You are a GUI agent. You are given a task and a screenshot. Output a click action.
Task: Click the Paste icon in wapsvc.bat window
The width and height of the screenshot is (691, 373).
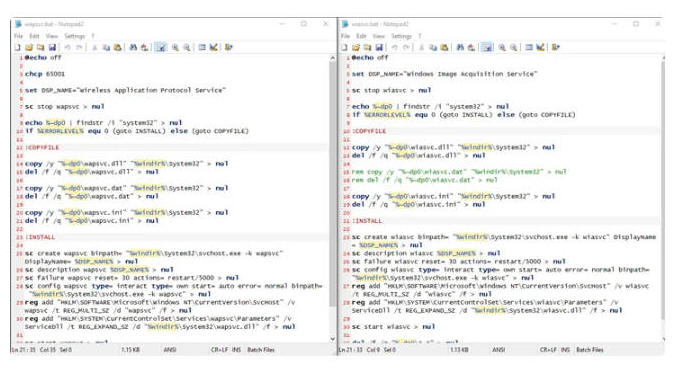[x=118, y=47]
